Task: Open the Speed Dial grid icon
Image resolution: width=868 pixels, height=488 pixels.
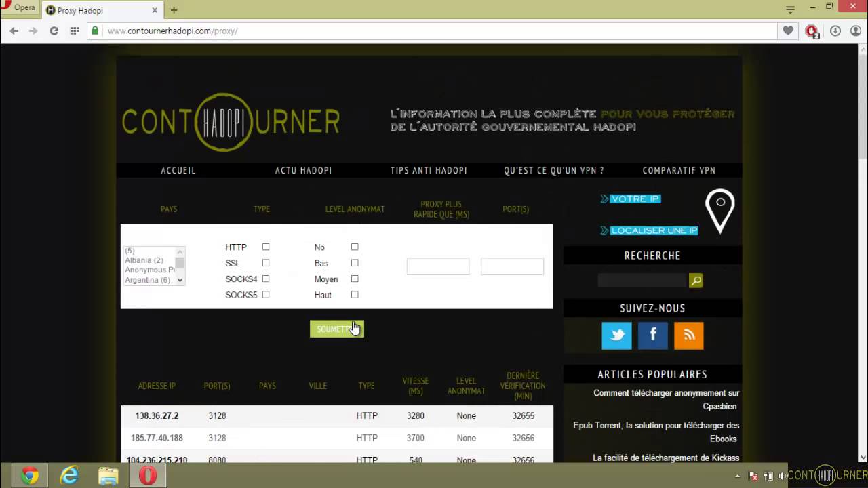Action: click(x=75, y=30)
